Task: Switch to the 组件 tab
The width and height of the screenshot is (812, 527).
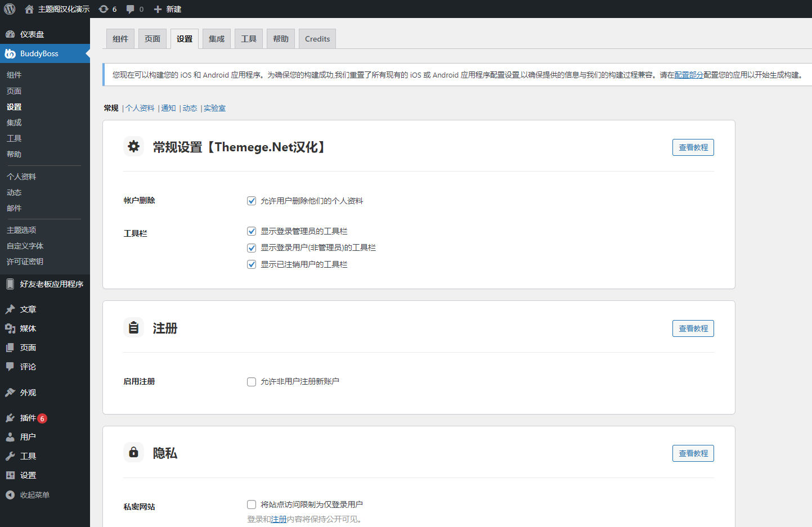Action: tap(120, 39)
